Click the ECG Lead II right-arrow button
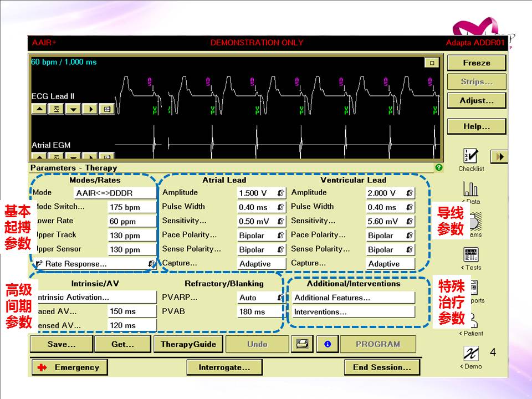The width and height of the screenshot is (532, 399). pyautogui.click(x=90, y=109)
